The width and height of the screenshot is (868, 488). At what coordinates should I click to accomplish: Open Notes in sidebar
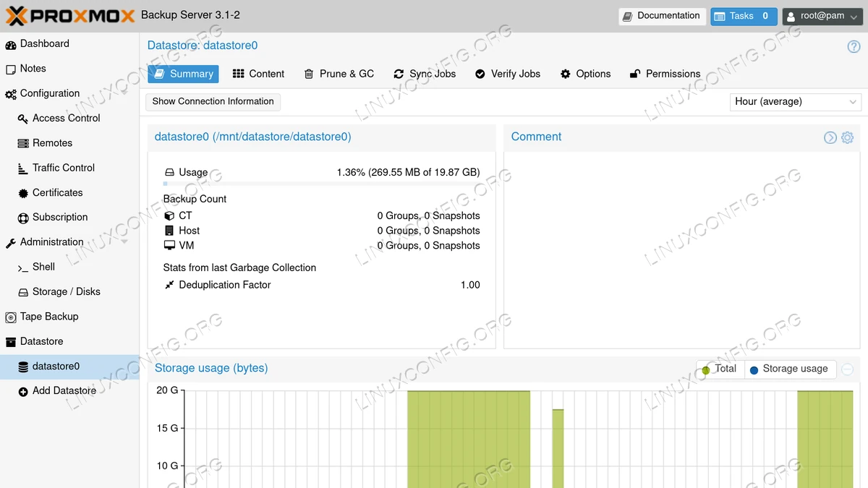69,69
